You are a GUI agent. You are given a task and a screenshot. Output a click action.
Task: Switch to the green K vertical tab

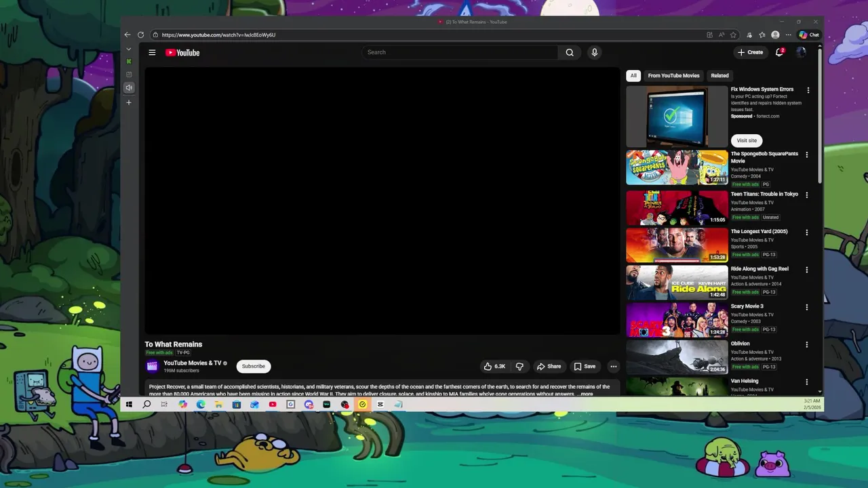coord(129,62)
